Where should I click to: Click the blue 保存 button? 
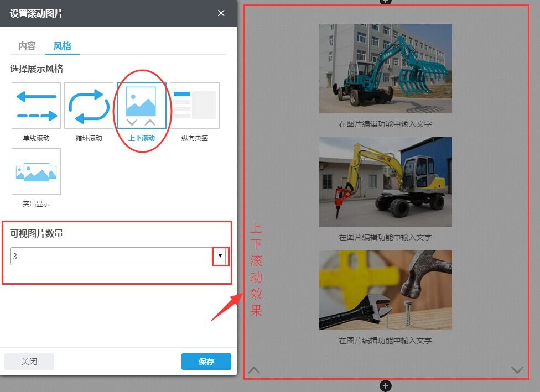pos(206,362)
